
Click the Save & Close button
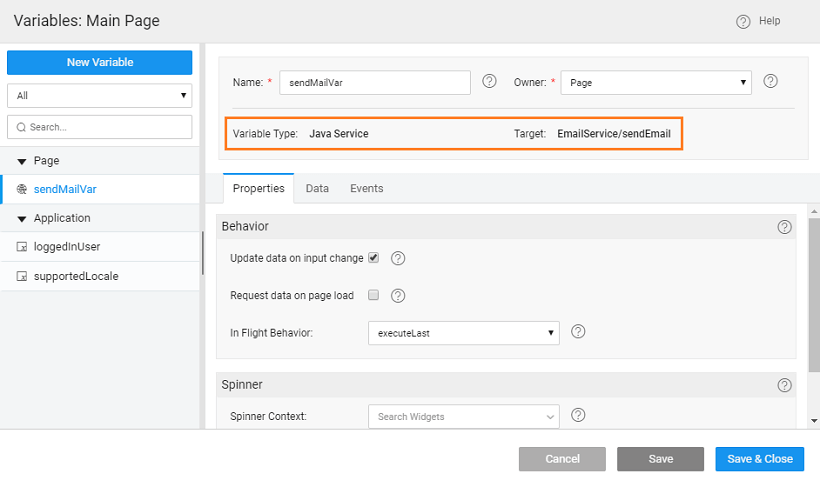tap(759, 459)
